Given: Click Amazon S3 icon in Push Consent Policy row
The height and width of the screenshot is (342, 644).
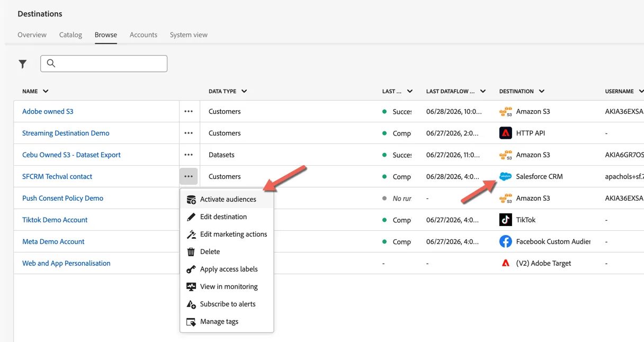Looking at the screenshot, I should (x=506, y=199).
